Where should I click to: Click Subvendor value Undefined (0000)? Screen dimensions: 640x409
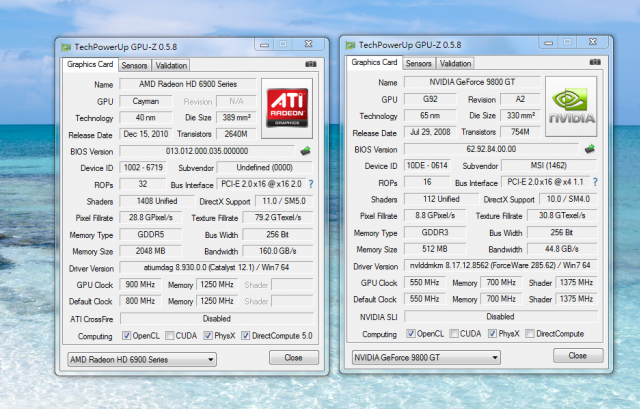264,167
